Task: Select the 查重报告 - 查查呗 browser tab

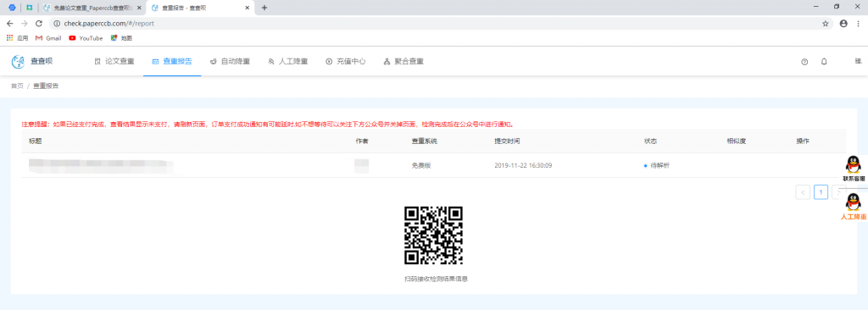Action: tap(200, 8)
